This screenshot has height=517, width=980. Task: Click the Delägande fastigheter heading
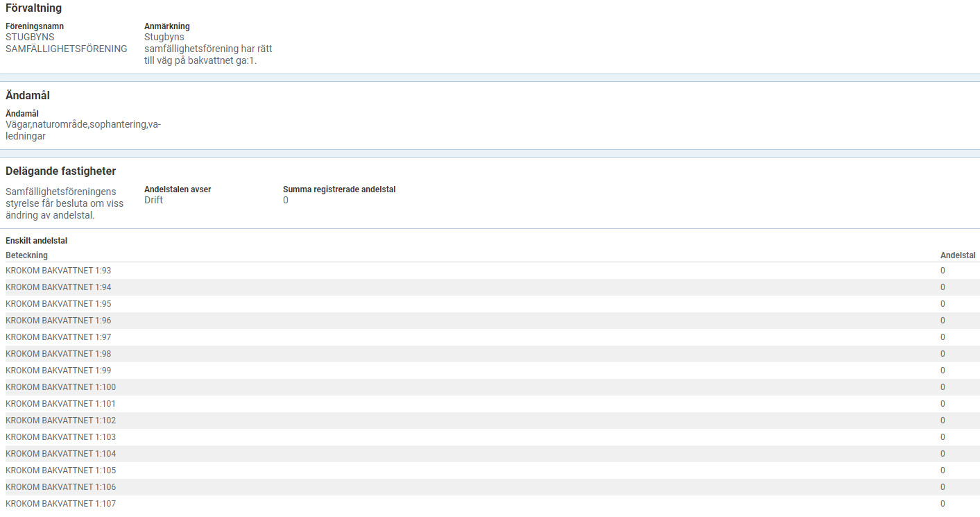click(60, 171)
